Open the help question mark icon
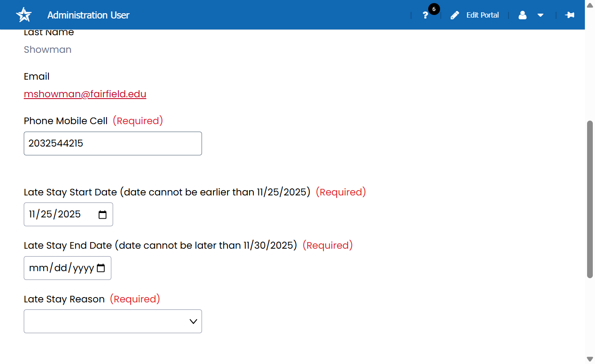Screen dimensions: 595x364 [x=425, y=15]
